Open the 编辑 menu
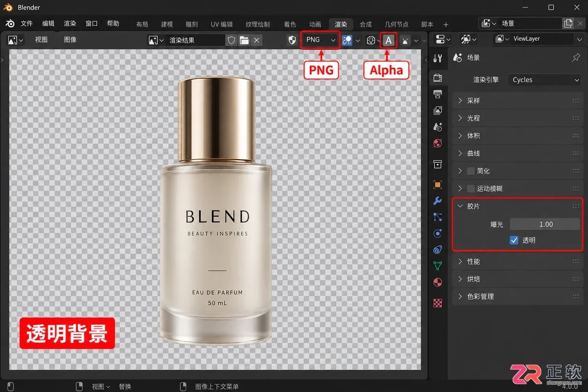The image size is (588, 392). 48,24
